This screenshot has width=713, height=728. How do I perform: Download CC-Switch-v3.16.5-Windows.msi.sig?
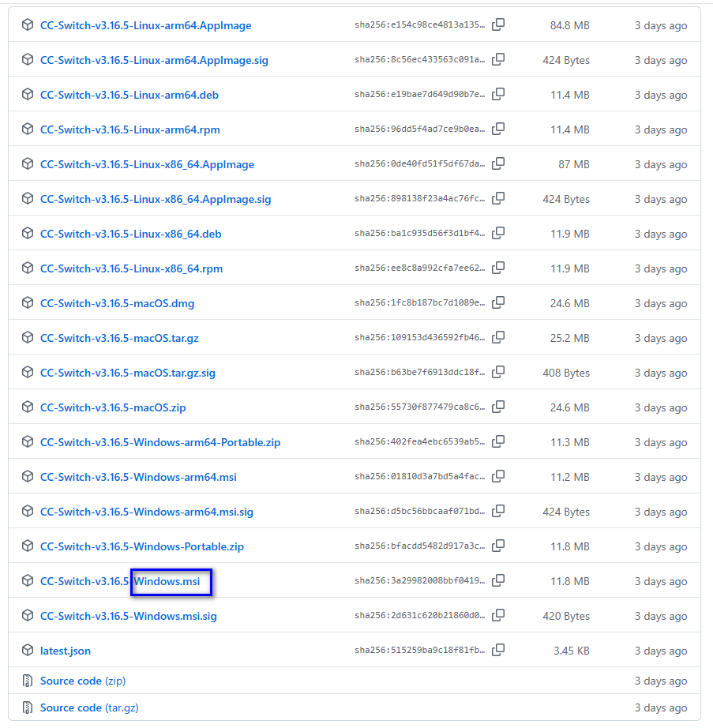click(128, 616)
